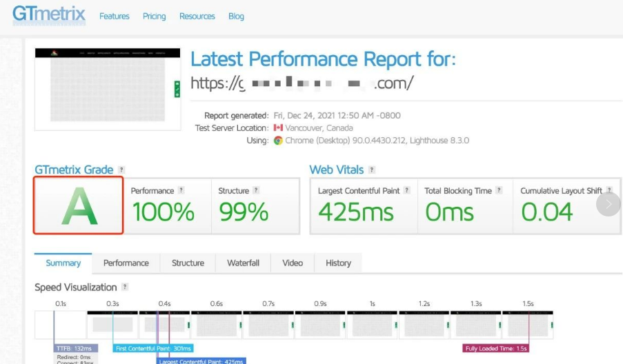Switch to the Performance tab
623x364 pixels.
[x=126, y=263]
